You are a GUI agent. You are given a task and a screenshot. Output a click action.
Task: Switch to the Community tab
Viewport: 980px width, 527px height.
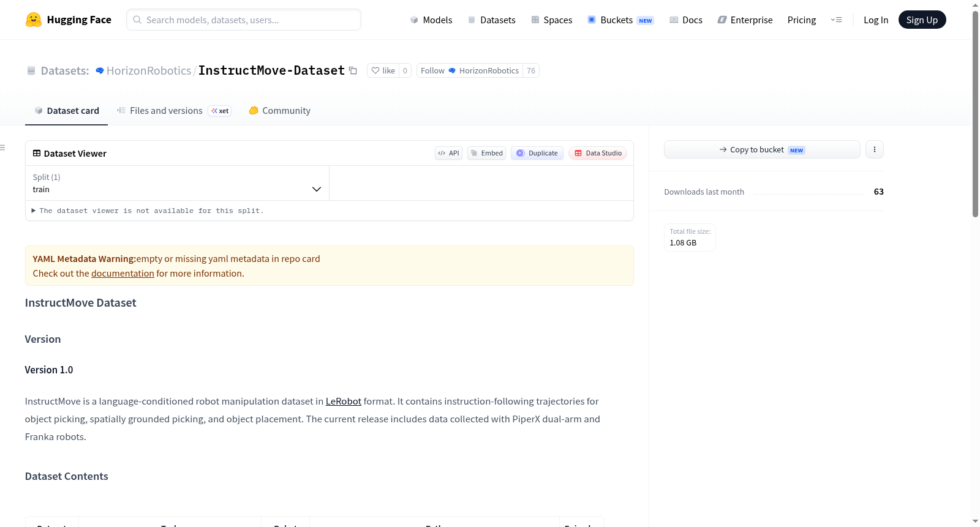point(279,111)
